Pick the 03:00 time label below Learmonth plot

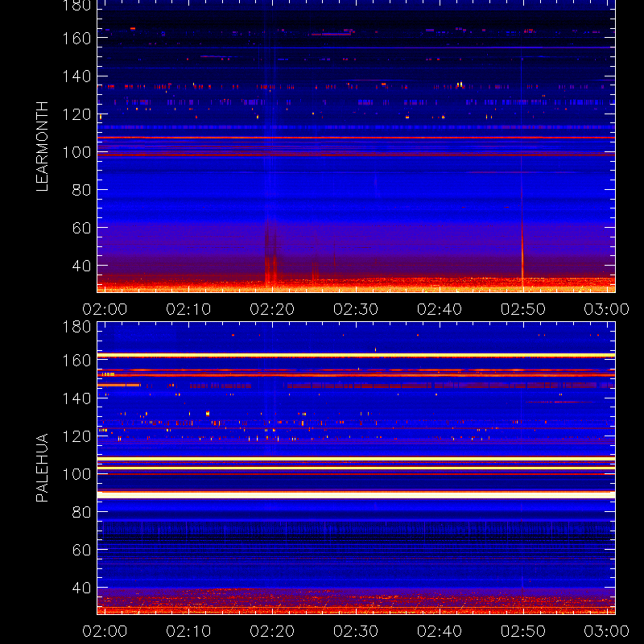(607, 309)
